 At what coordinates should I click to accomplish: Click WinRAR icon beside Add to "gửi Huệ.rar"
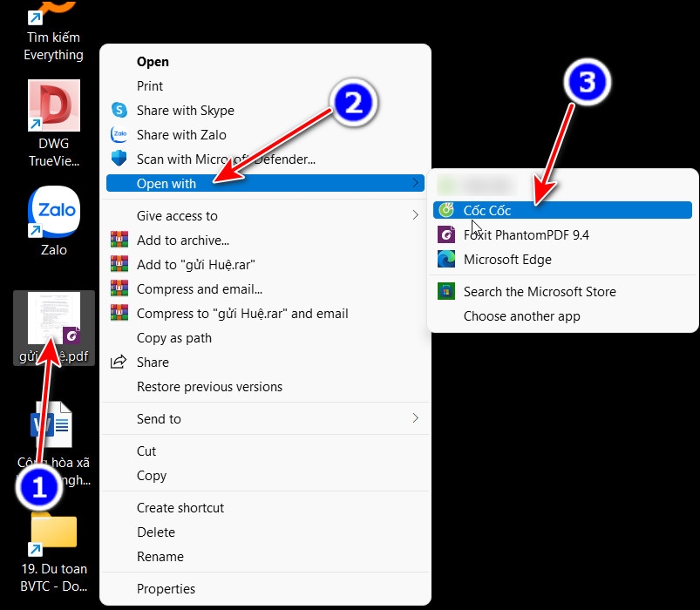(119, 264)
